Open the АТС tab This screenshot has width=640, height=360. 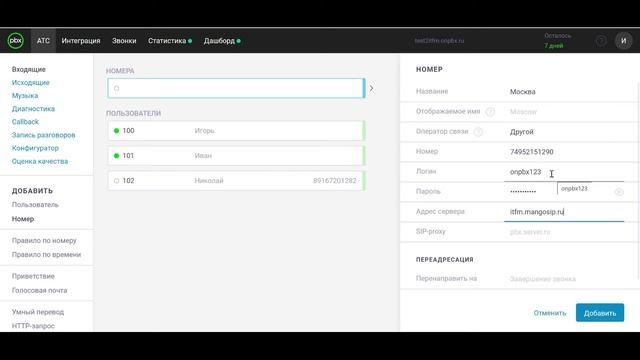43,41
